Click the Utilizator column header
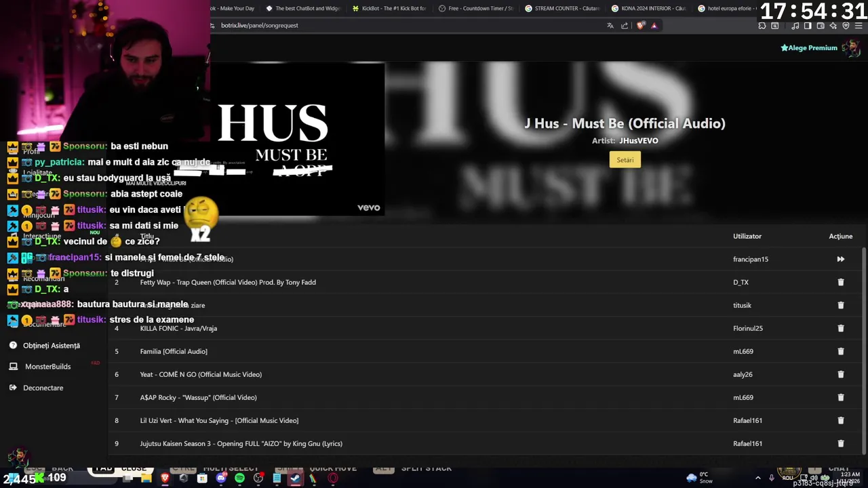This screenshot has width=868, height=488. click(747, 237)
